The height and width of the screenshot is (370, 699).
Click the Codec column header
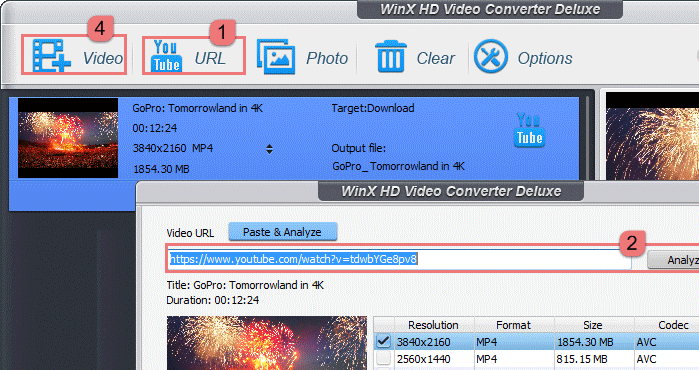click(x=667, y=325)
